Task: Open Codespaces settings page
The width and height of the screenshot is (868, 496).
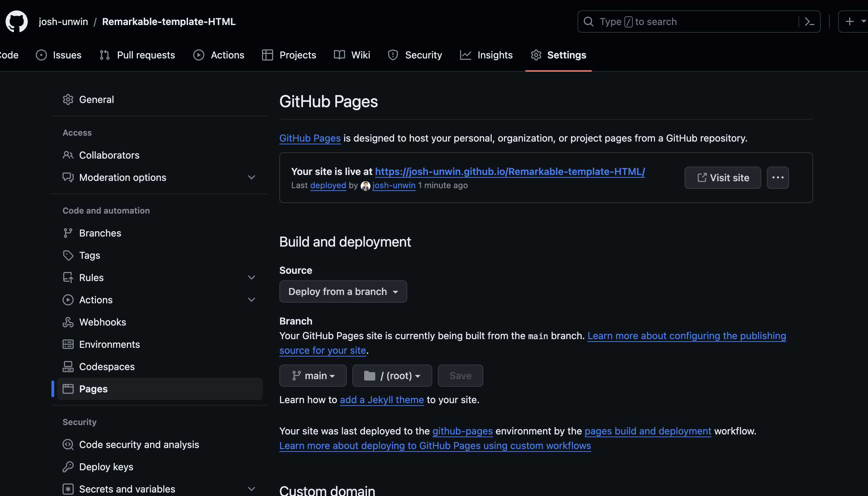Action: click(x=160, y=367)
